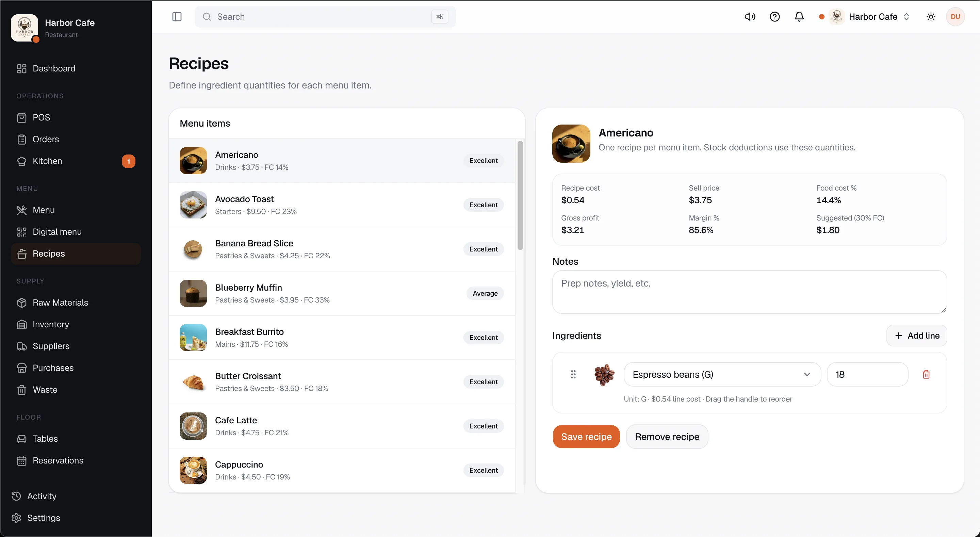Click the Orders clipboard icon

[22, 139]
